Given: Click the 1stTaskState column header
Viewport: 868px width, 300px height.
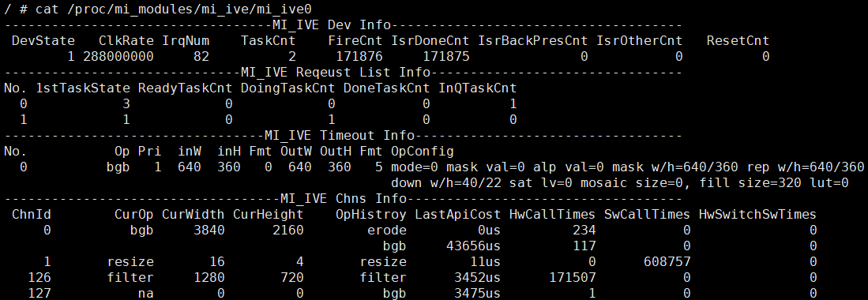Looking at the screenshot, I should tap(83, 88).
